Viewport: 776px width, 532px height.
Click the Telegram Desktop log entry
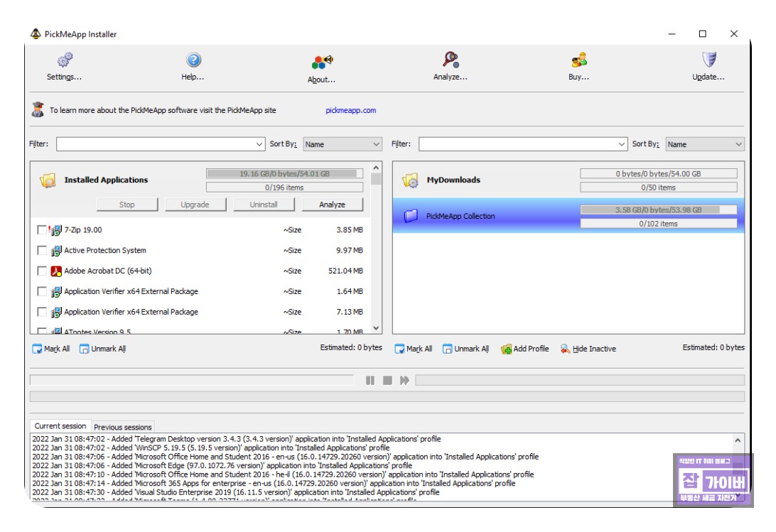237,439
